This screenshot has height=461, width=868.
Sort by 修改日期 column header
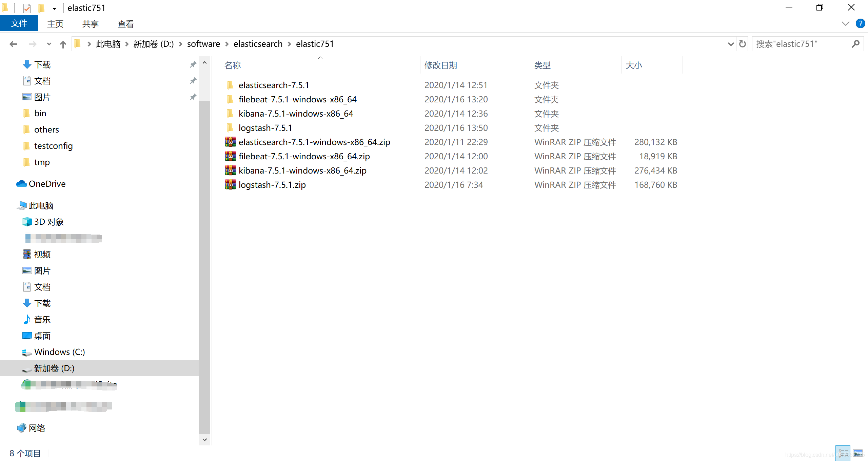pyautogui.click(x=441, y=65)
